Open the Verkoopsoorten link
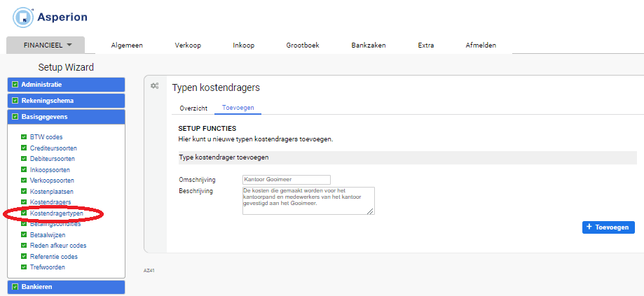 [x=52, y=181]
